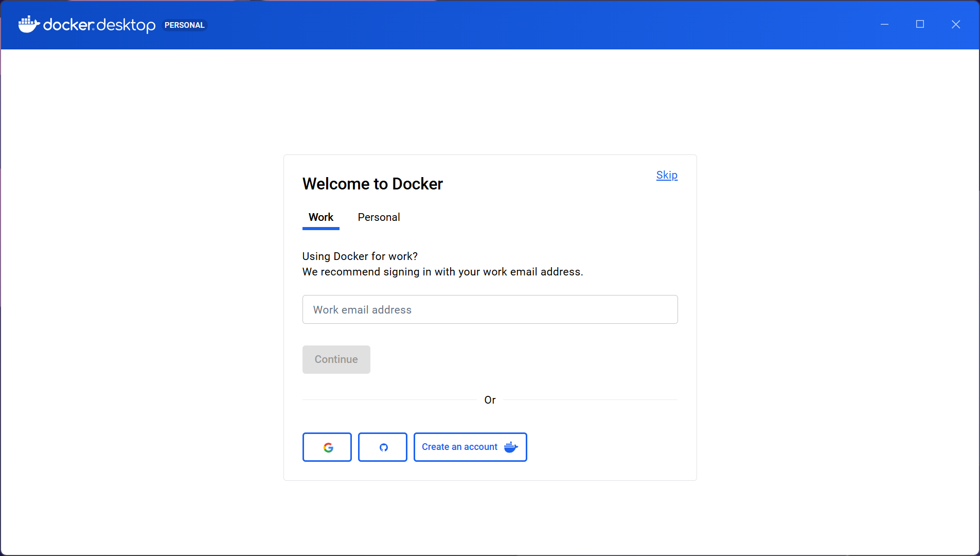The width and height of the screenshot is (980, 556).
Task: Maximize the Docker Desktop window
Action: coord(920,24)
